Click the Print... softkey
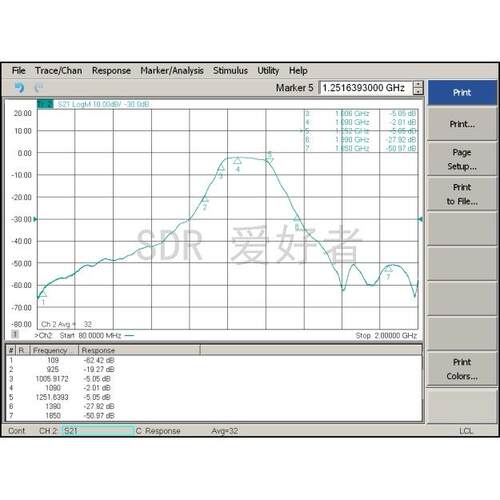 click(x=462, y=124)
